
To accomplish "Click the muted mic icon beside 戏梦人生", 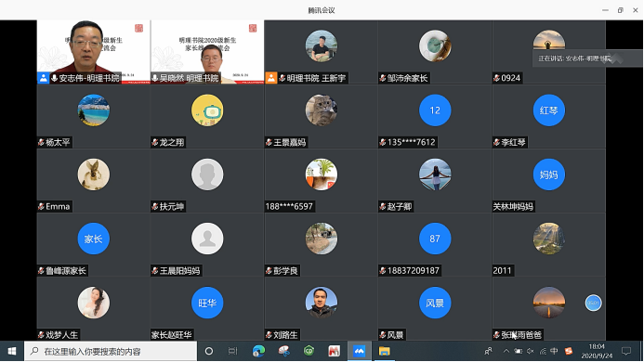I will pyautogui.click(x=41, y=335).
